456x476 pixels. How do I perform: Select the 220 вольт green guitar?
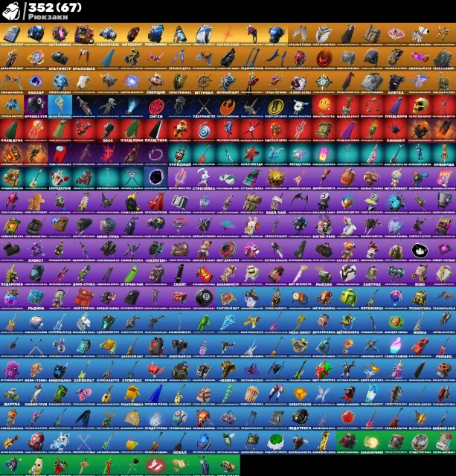[84, 370]
